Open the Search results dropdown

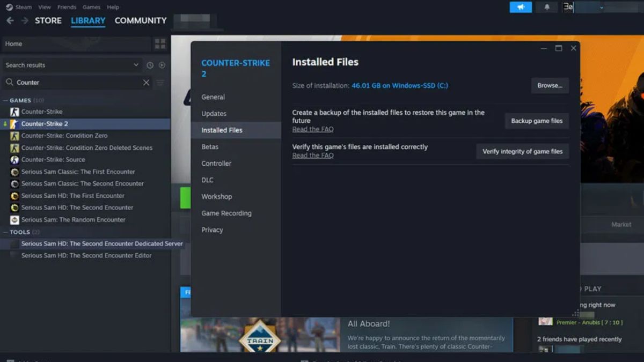(x=136, y=65)
